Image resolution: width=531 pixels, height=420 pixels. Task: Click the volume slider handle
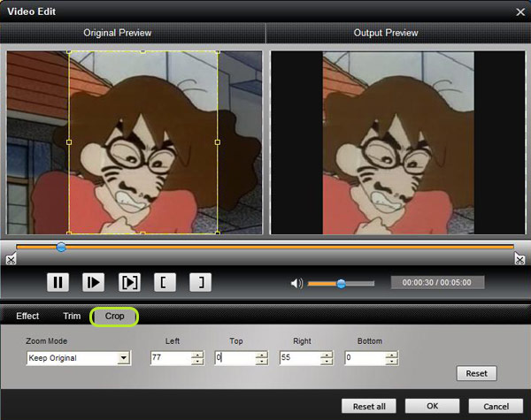coord(342,284)
